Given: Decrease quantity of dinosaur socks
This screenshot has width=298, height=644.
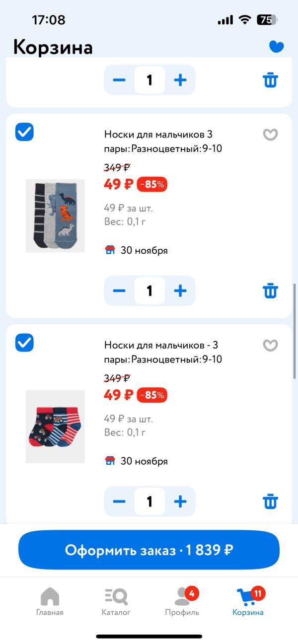Looking at the screenshot, I should click(x=119, y=290).
